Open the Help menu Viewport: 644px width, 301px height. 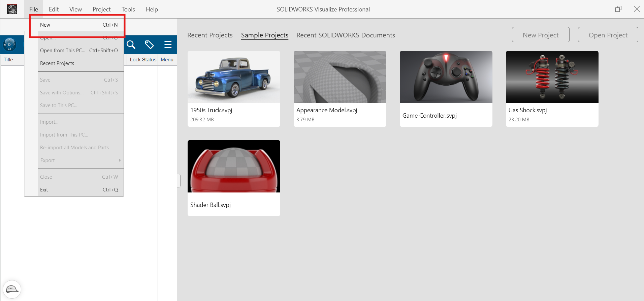[152, 9]
